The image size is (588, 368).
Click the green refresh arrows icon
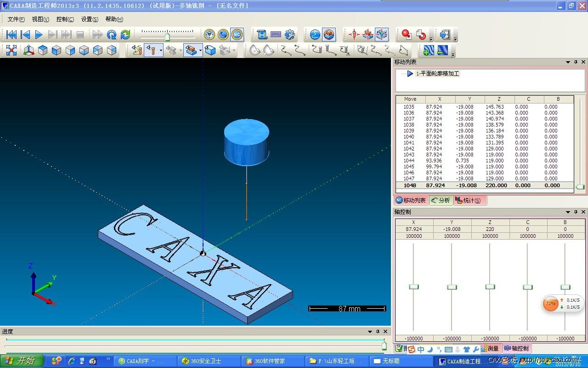click(x=125, y=34)
